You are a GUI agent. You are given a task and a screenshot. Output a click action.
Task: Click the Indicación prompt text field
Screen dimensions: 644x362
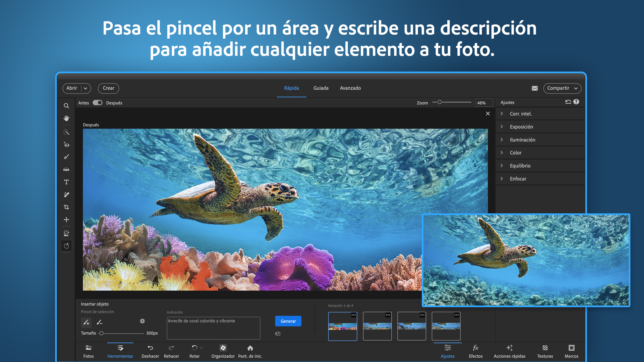click(x=213, y=328)
